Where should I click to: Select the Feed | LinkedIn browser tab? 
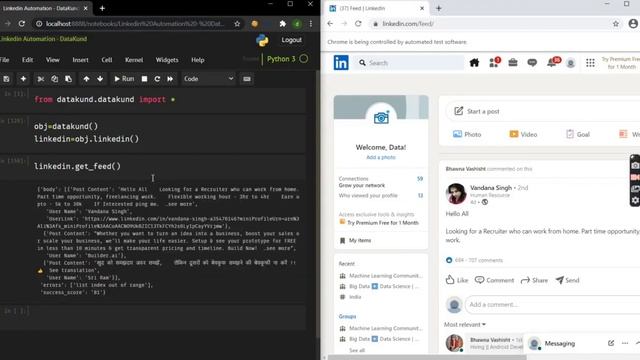(376, 8)
